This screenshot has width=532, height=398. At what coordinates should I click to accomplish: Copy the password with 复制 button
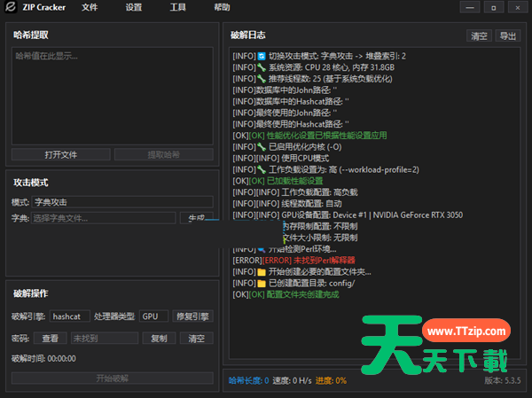click(158, 339)
